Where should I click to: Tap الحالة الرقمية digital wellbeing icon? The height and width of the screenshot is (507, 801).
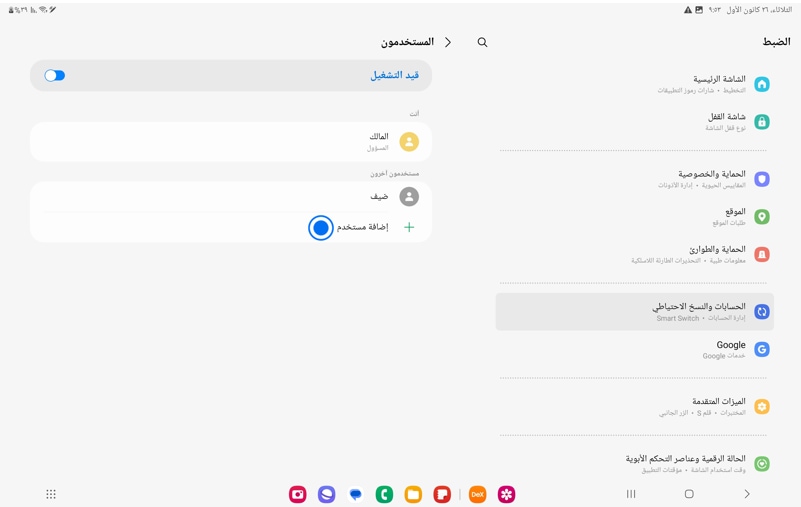click(x=762, y=464)
